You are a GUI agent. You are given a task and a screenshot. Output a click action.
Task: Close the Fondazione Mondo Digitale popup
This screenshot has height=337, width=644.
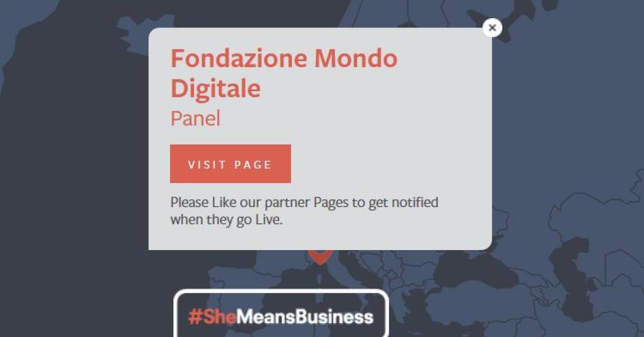click(x=492, y=27)
